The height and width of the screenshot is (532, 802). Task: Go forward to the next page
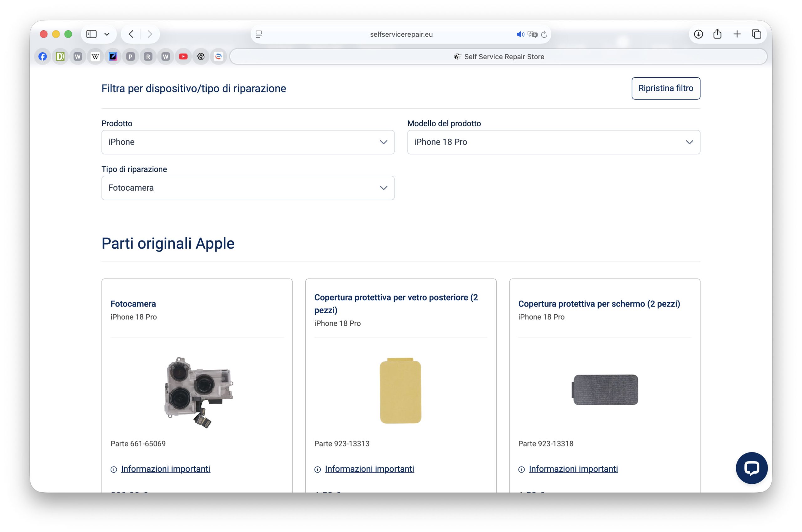tap(150, 34)
